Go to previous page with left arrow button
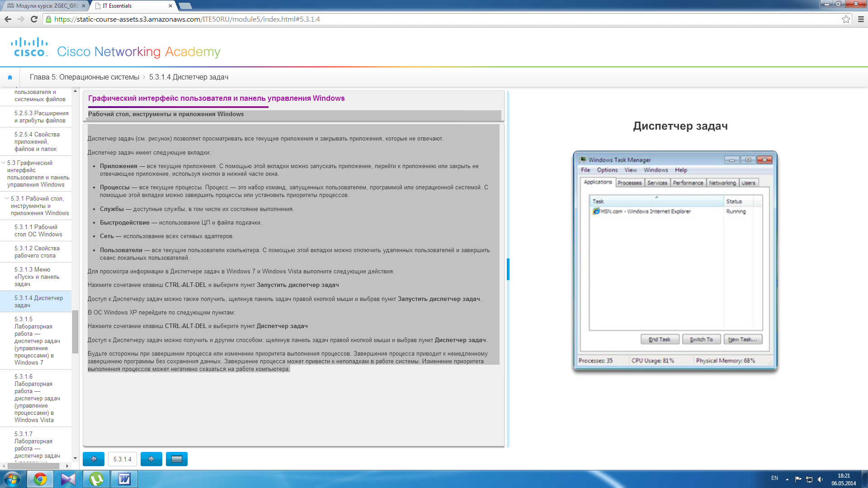This screenshot has width=868, height=488. point(94,459)
